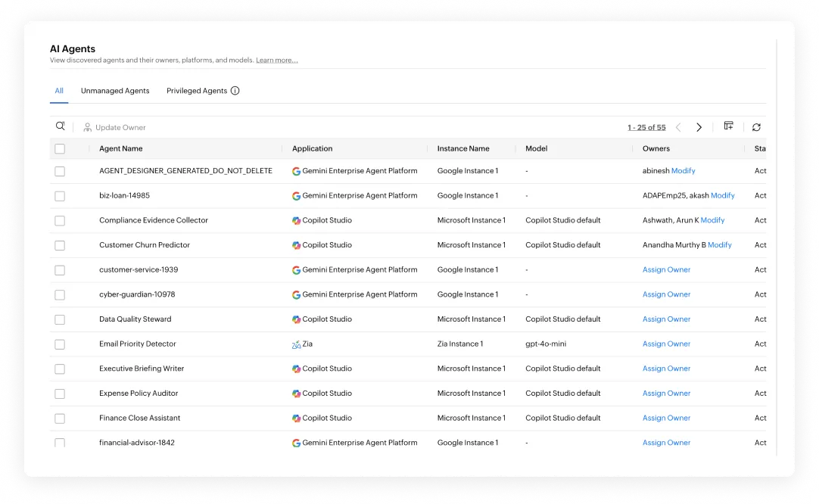Assign Owner for financial-advisor-1842
The height and width of the screenshot is (504, 819).
[x=667, y=443]
